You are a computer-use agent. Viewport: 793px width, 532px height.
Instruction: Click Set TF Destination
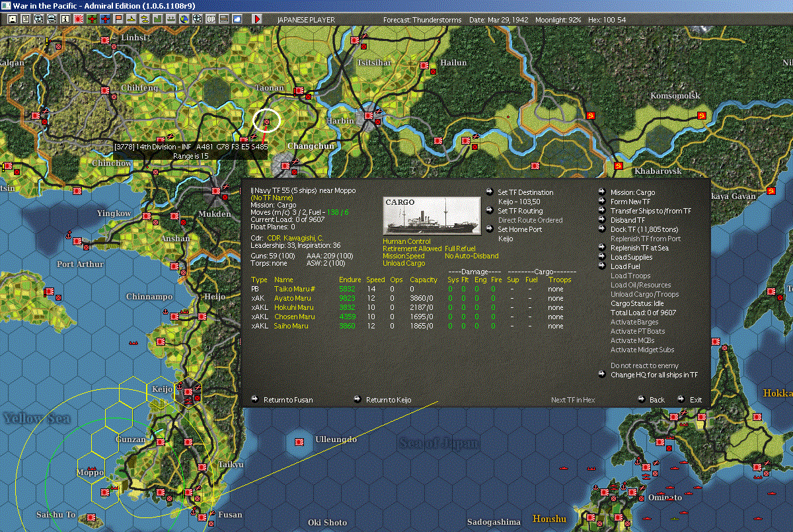point(525,192)
